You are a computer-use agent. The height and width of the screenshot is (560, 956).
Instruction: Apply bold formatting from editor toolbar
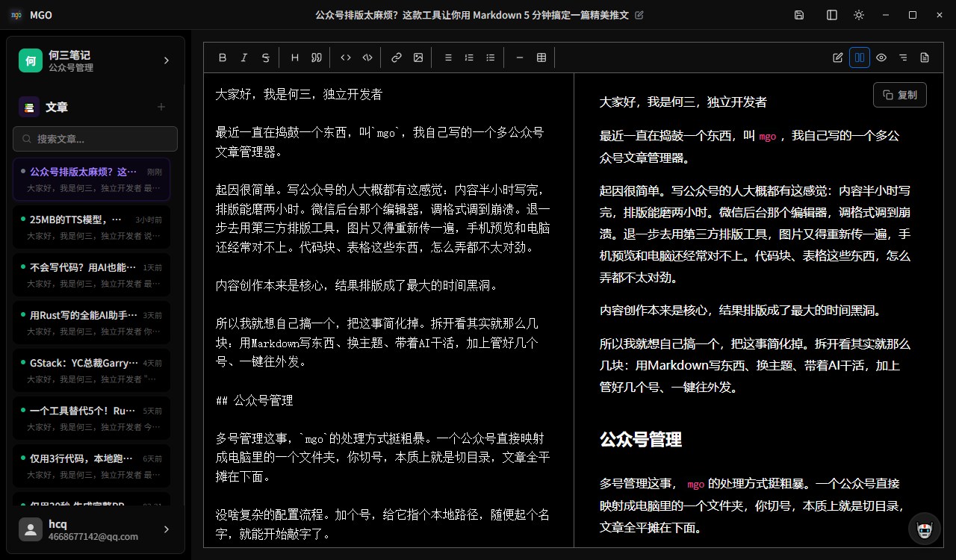pos(223,57)
